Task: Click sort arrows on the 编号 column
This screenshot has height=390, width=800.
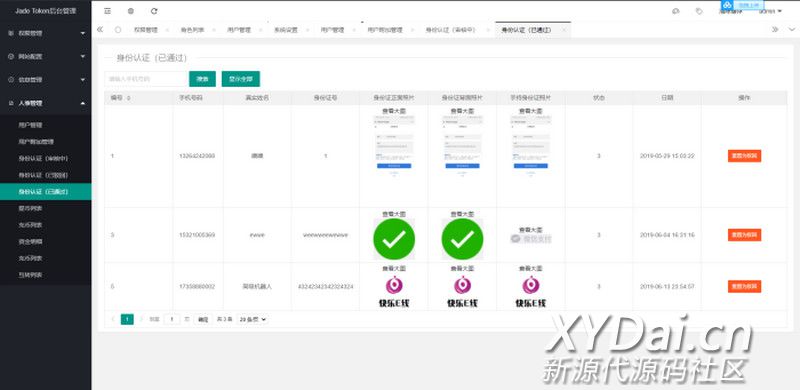Action: tap(128, 98)
